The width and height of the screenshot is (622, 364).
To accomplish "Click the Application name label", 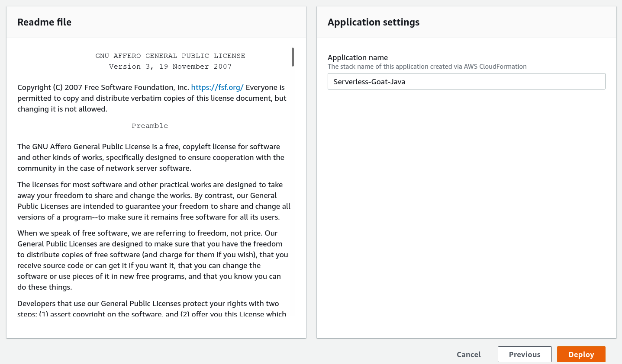I will point(358,57).
